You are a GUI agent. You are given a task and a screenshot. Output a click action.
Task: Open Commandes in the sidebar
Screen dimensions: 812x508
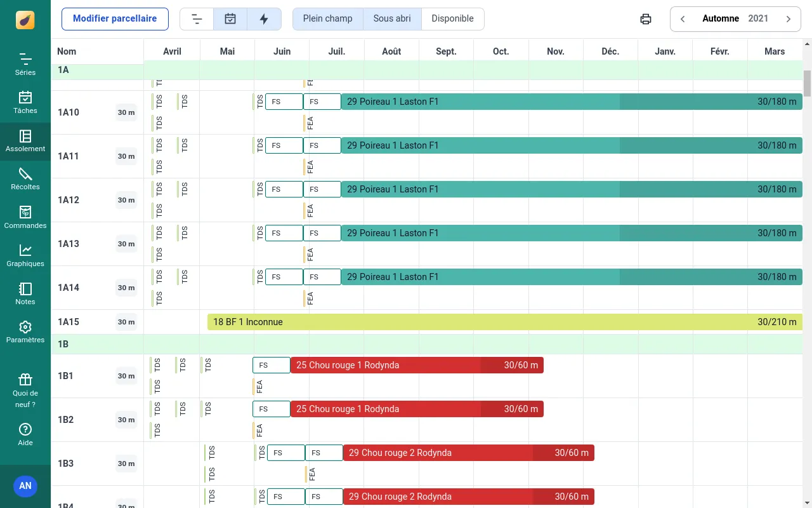[x=25, y=217]
